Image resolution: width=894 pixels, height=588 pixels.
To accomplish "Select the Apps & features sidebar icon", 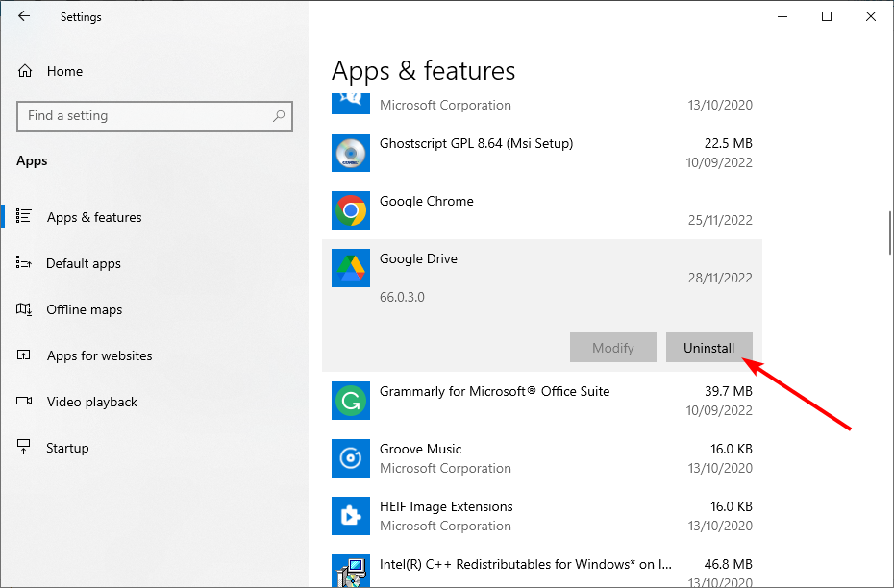I will coord(23,216).
